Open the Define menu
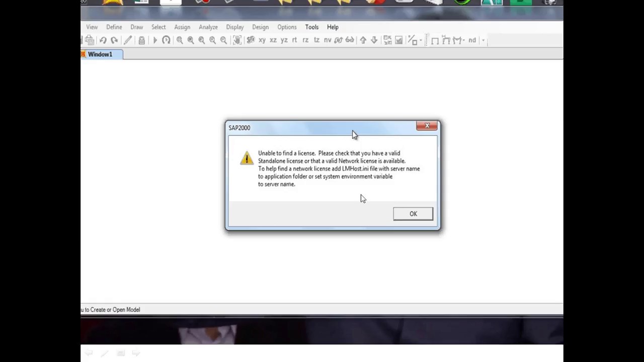This screenshot has height=362, width=644. 114,27
